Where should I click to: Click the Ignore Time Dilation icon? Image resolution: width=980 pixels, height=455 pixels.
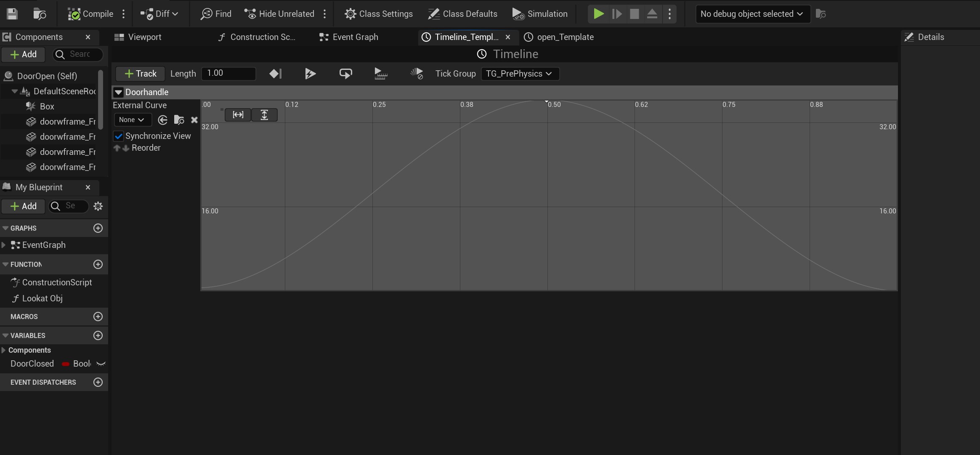coord(417,74)
